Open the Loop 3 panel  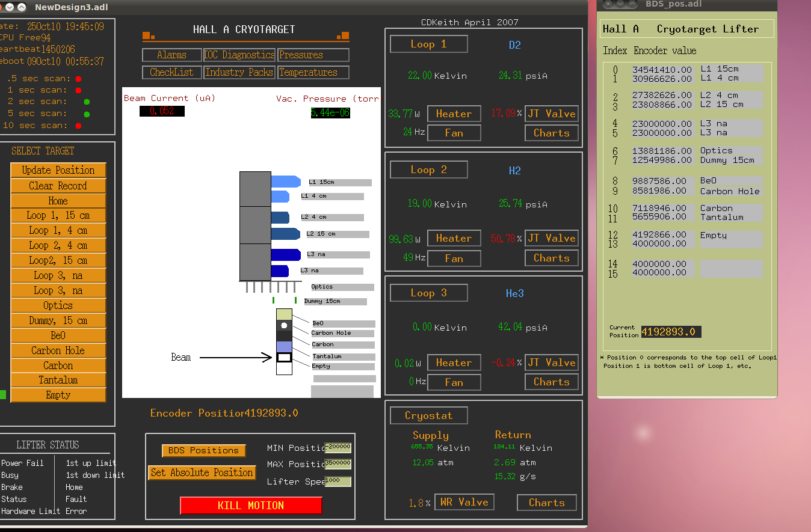(x=428, y=293)
